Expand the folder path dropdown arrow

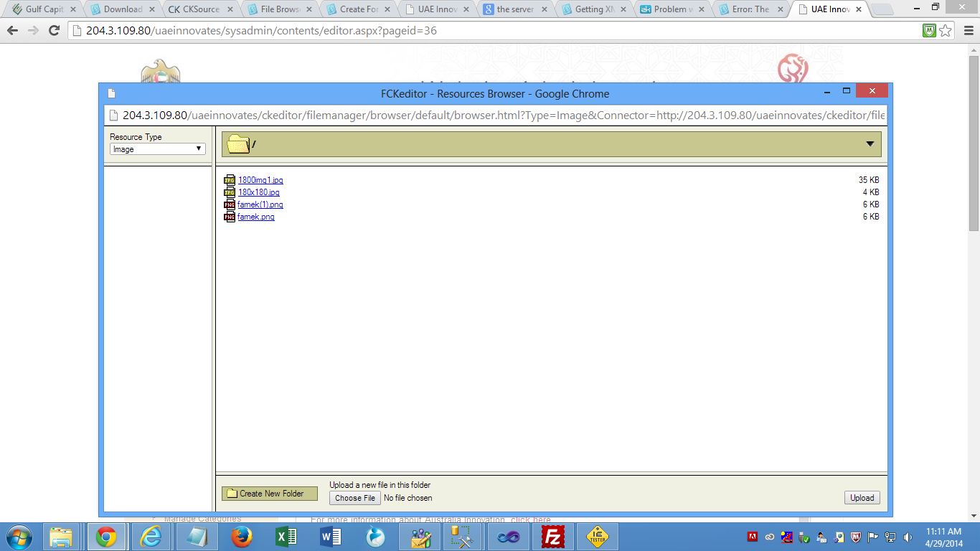[x=870, y=144]
